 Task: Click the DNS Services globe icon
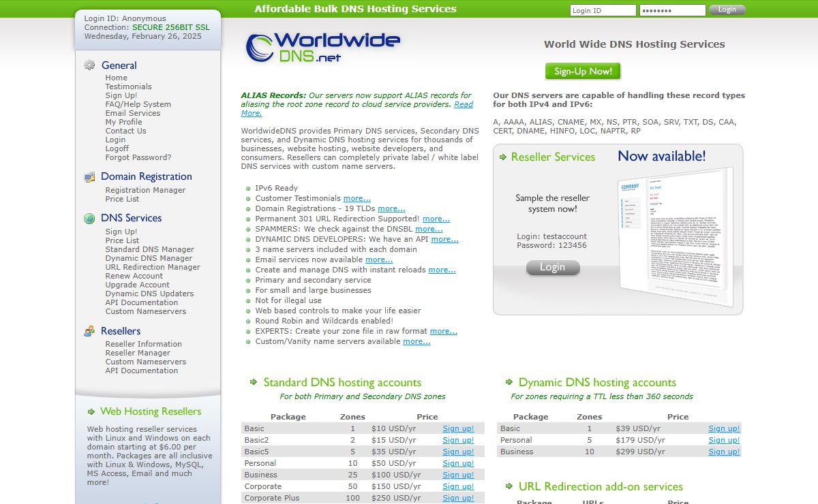[x=89, y=219]
